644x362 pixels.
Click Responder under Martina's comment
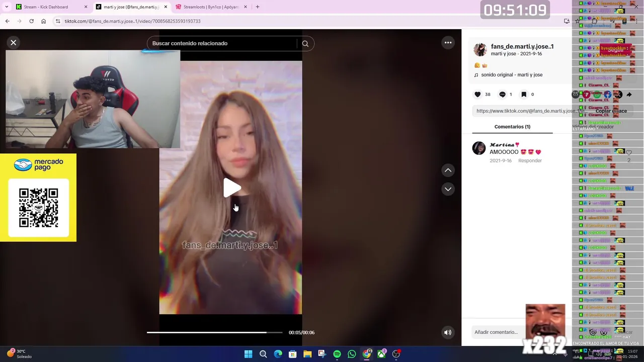(x=530, y=161)
